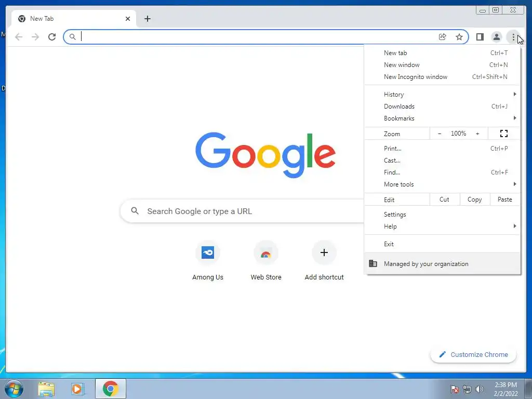This screenshot has width=532, height=399.
Task: Open the Web Store shortcut
Action: click(x=266, y=261)
